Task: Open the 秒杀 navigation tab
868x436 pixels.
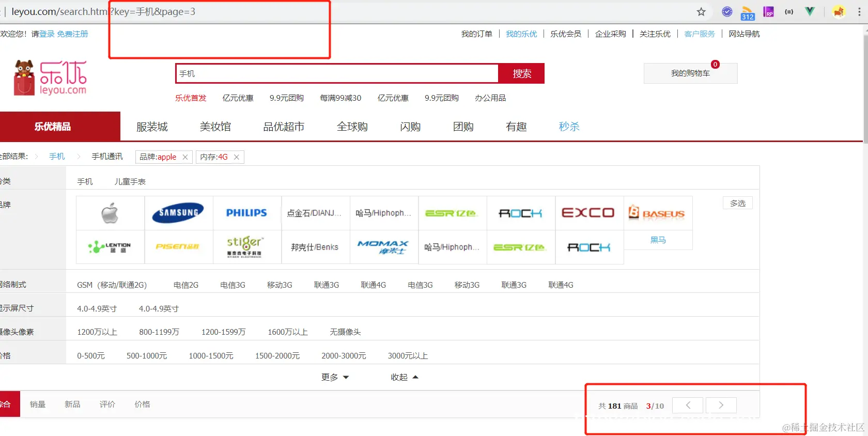Action: pyautogui.click(x=569, y=127)
